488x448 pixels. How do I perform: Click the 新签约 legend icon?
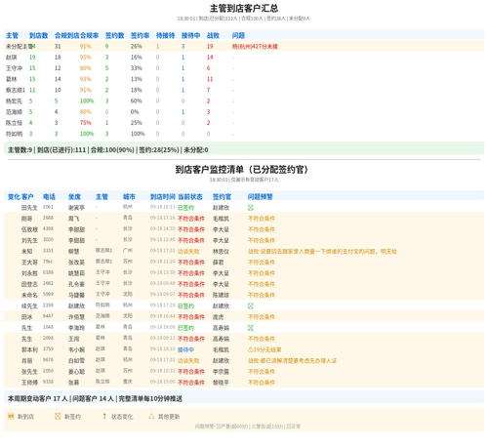(58, 416)
